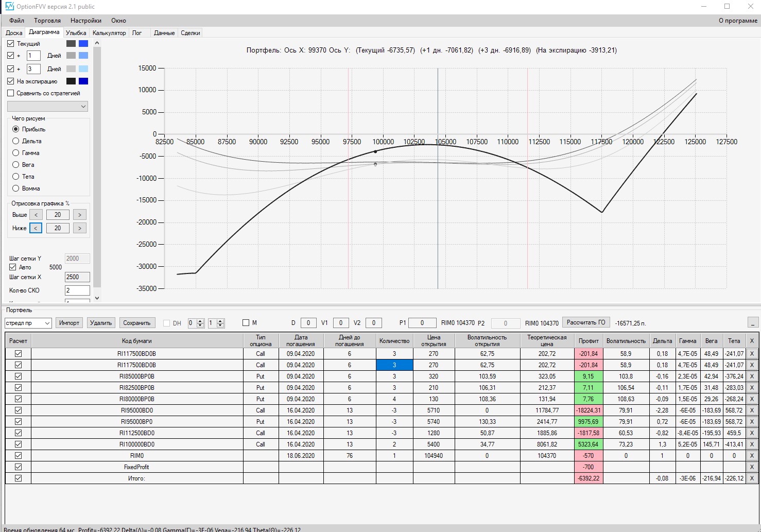Open the Настройки menu
Viewport: 761px width, 532px height.
click(86, 21)
